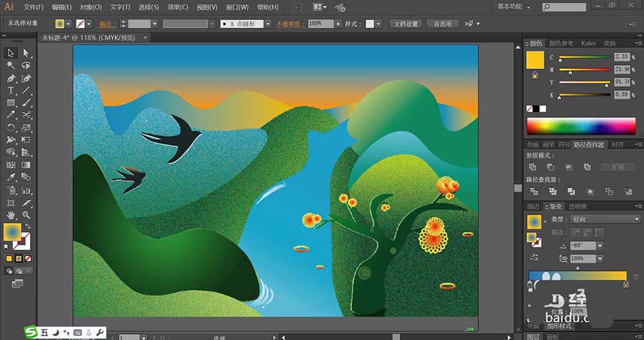Image resolution: width=644 pixels, height=340 pixels.
Task: Delete gradient stop with trash icon
Action: pos(636,277)
